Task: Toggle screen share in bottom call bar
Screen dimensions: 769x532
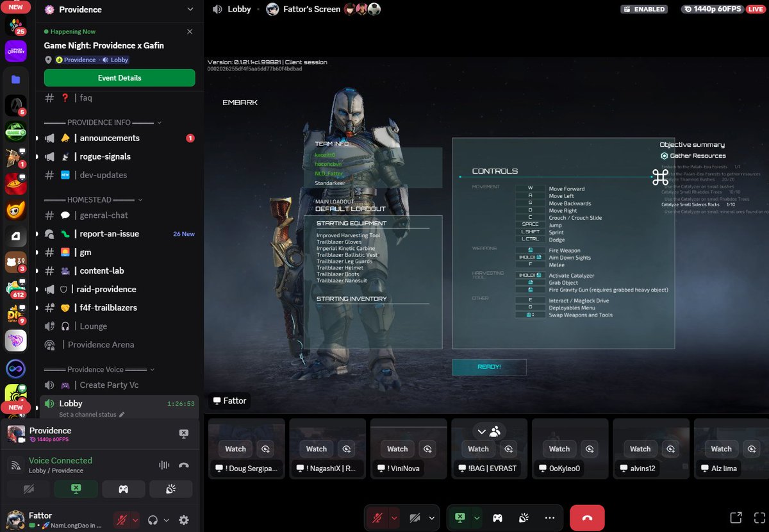Action: (x=459, y=518)
